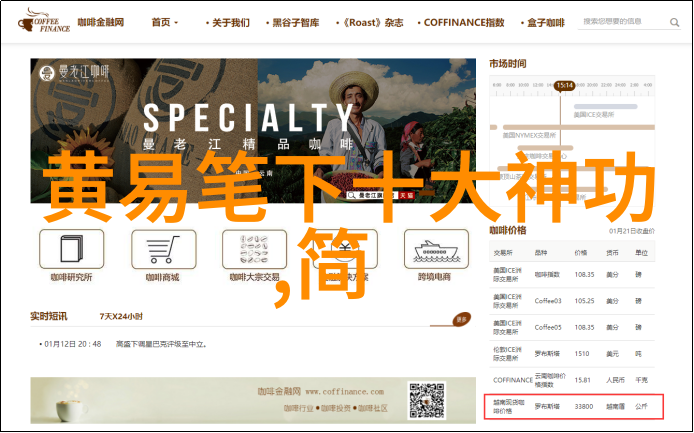
Task: Click the 咖啡研究所 label
Action: point(71,277)
